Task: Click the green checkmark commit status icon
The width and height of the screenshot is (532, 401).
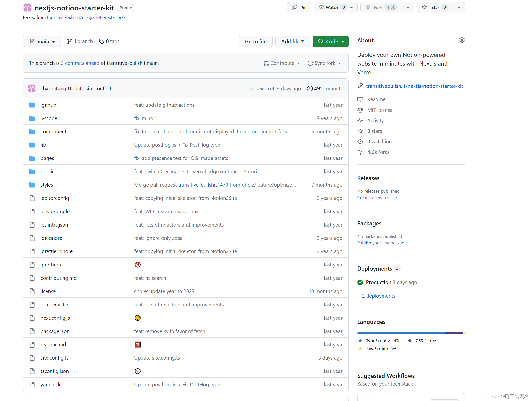Action: 251,89
